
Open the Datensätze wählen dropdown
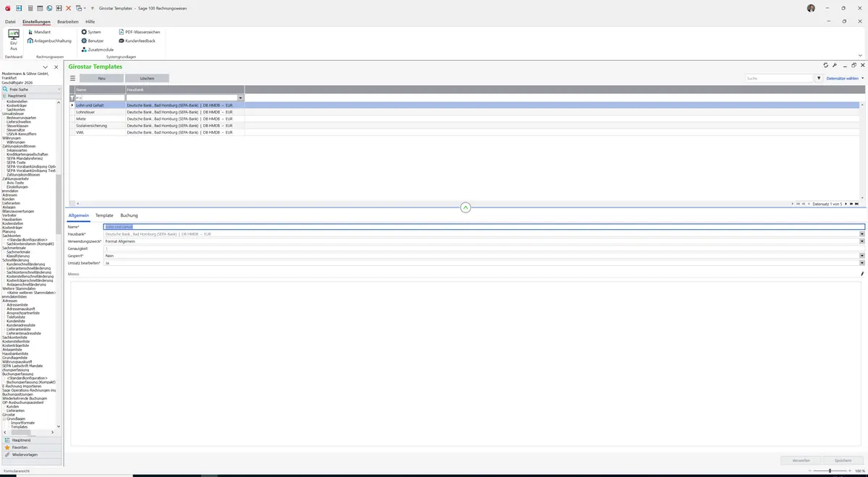[845, 78]
